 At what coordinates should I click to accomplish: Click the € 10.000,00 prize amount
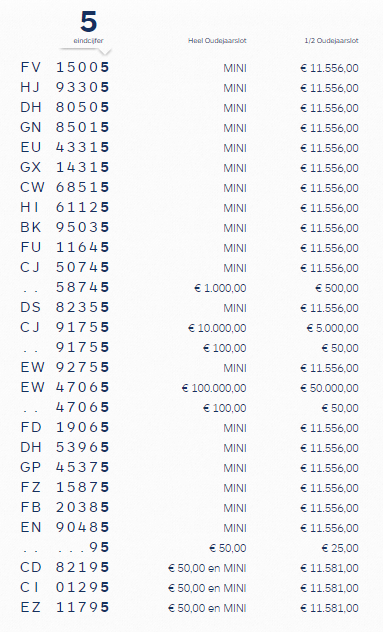click(x=217, y=328)
